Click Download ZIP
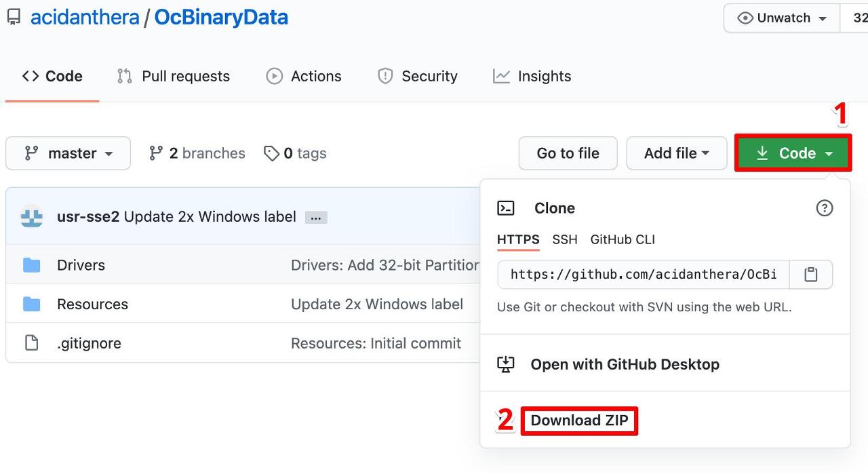 point(579,420)
